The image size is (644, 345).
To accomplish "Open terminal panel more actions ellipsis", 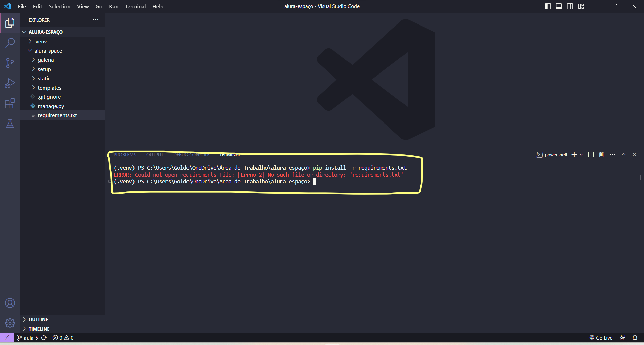I will [612, 155].
